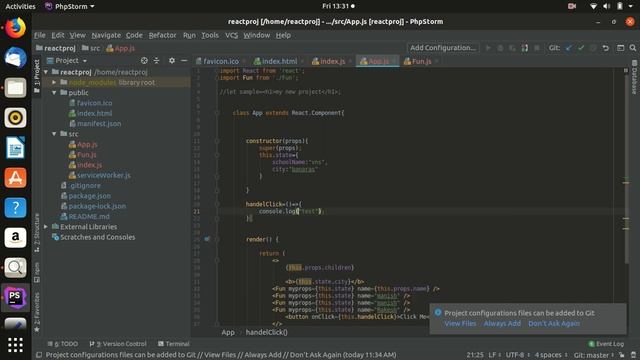The image size is (640, 360).
Task: Expand the node_modules folder
Action: coord(54,82)
